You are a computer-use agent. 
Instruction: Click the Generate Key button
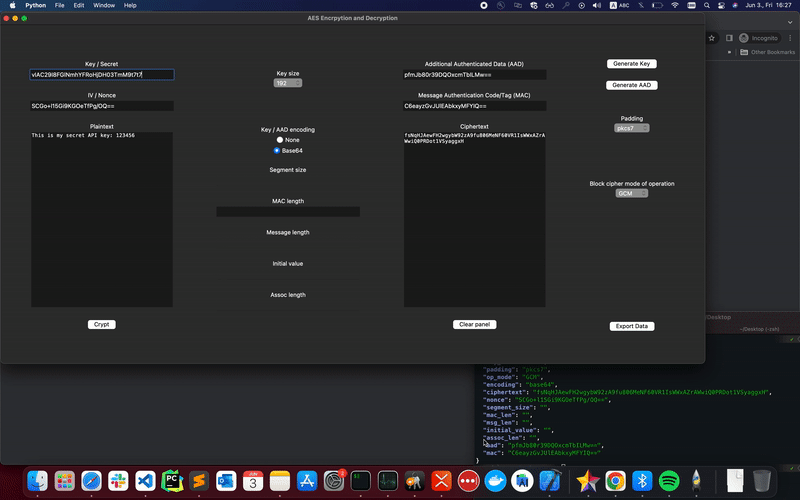(x=632, y=64)
